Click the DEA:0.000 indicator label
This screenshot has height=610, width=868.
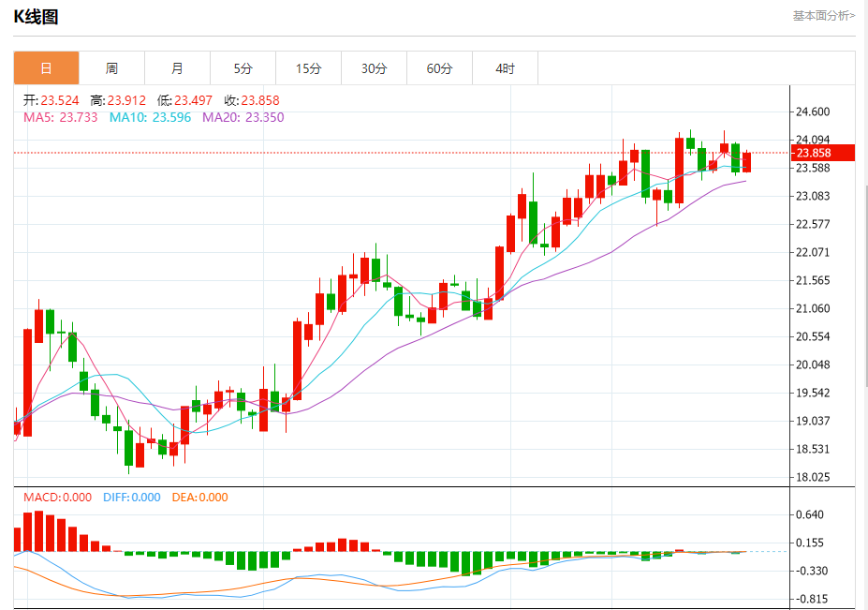point(199,498)
